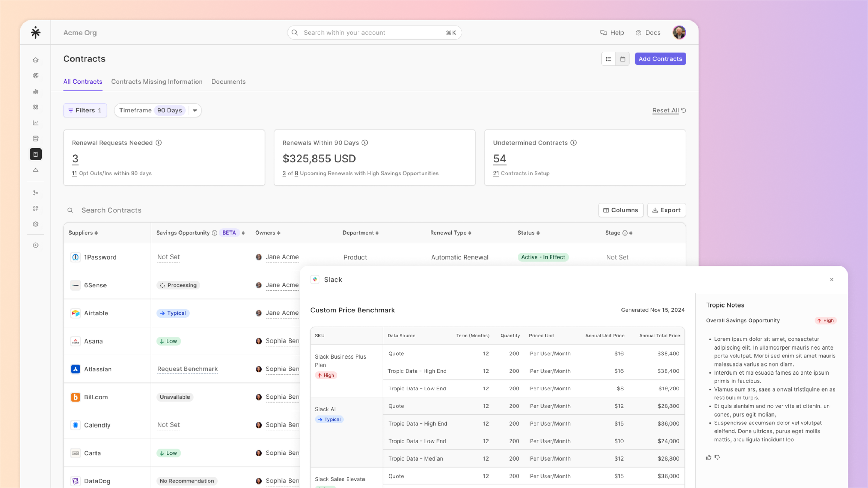The width and height of the screenshot is (868, 488).
Task: Sort by Stage column
Action: pyautogui.click(x=631, y=233)
